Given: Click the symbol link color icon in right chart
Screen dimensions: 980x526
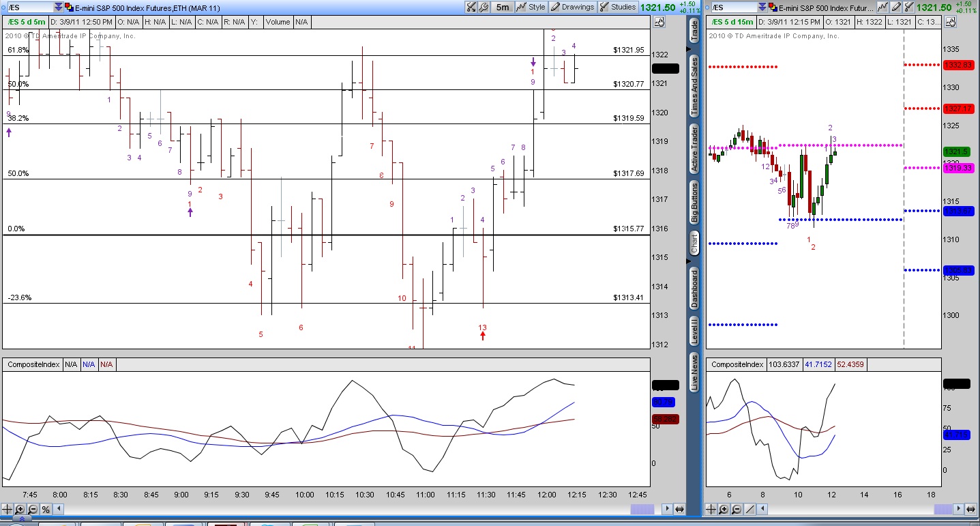Looking at the screenshot, I should pos(773,7).
